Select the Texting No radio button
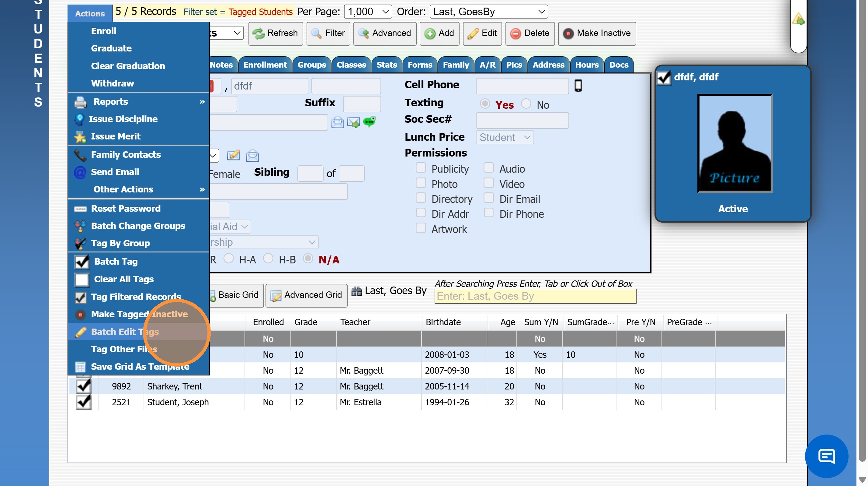868x486 pixels. coord(526,104)
